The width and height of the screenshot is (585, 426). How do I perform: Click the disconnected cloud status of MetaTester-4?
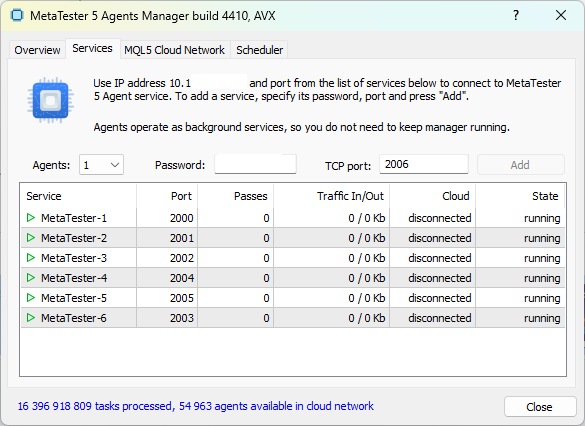439,278
